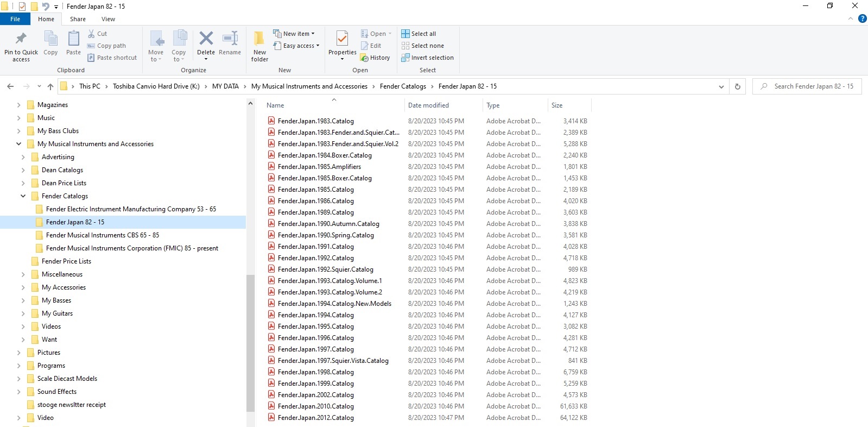Expand the My Guitars folder

[x=23, y=313]
